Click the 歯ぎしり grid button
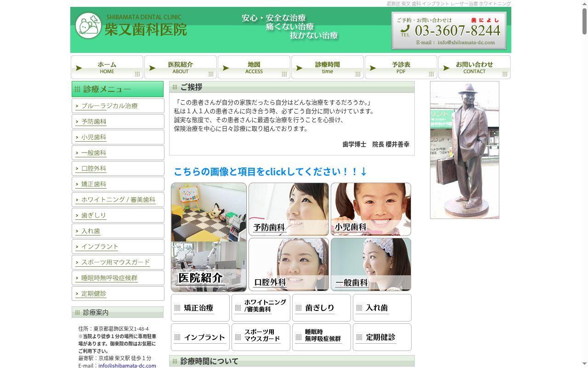588x368 pixels. pyautogui.click(x=322, y=308)
